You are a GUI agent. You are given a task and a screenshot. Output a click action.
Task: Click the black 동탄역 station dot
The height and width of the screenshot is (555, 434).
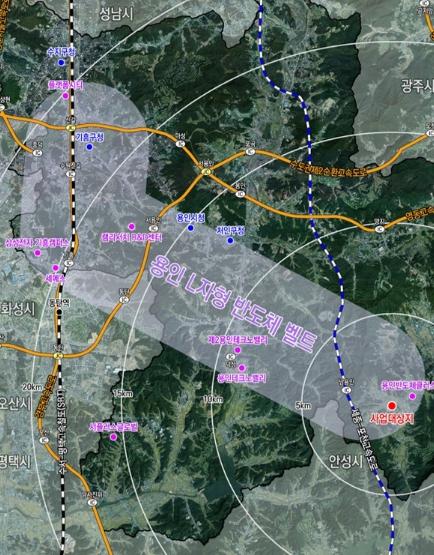pyautogui.click(x=59, y=312)
